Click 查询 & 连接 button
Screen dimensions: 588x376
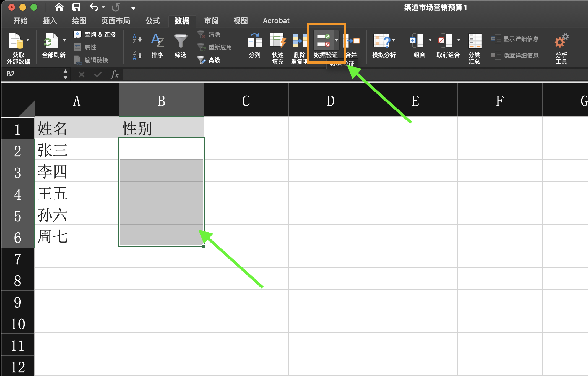pyautogui.click(x=95, y=34)
